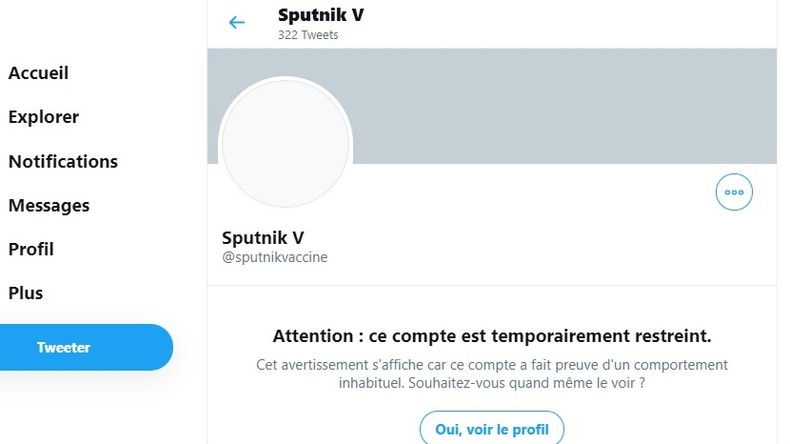The width and height of the screenshot is (790, 444).
Task: Open Accueil in the left sidebar
Action: click(x=38, y=73)
